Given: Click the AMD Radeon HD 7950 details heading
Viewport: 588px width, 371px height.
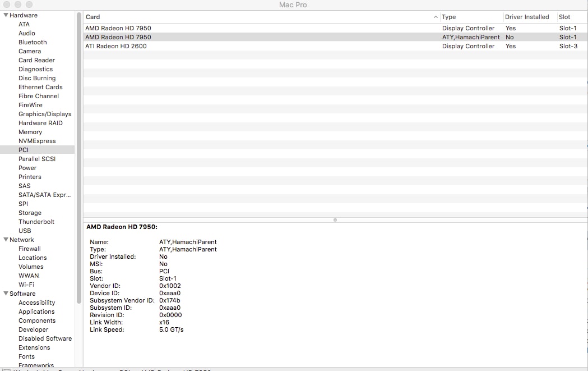Looking at the screenshot, I should [122, 227].
